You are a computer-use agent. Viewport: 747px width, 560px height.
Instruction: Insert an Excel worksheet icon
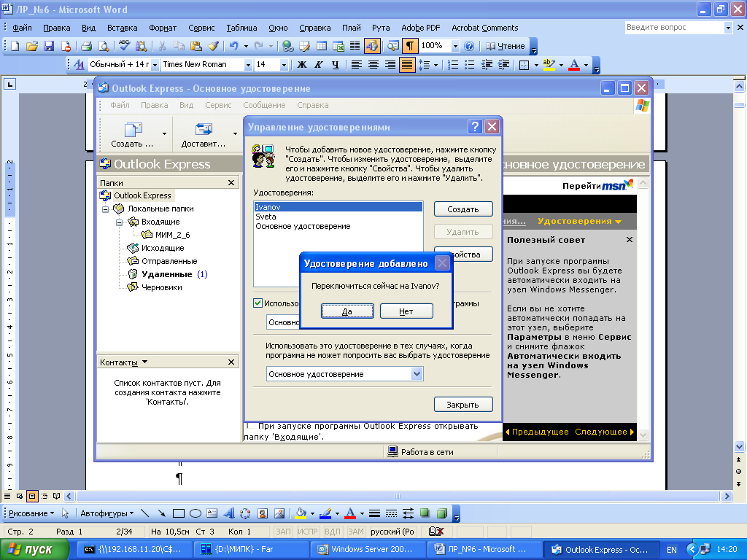[338, 46]
